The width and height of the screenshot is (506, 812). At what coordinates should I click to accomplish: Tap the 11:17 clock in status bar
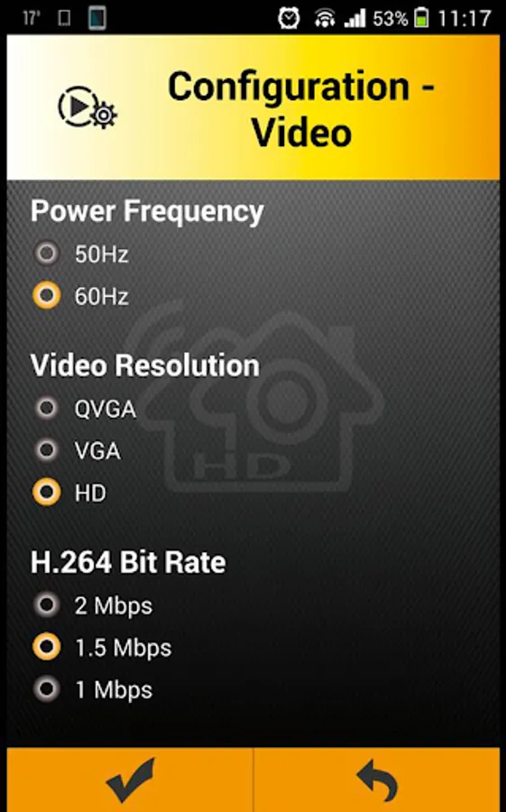[464, 19]
